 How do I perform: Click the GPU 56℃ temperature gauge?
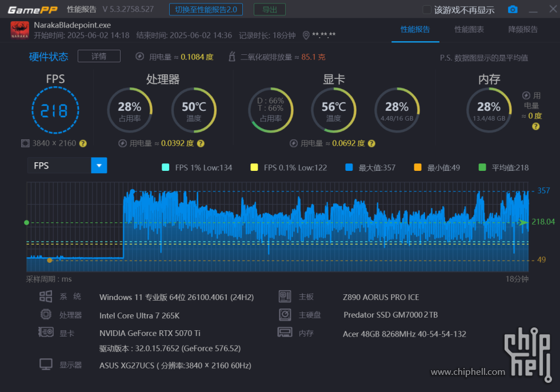334,110
